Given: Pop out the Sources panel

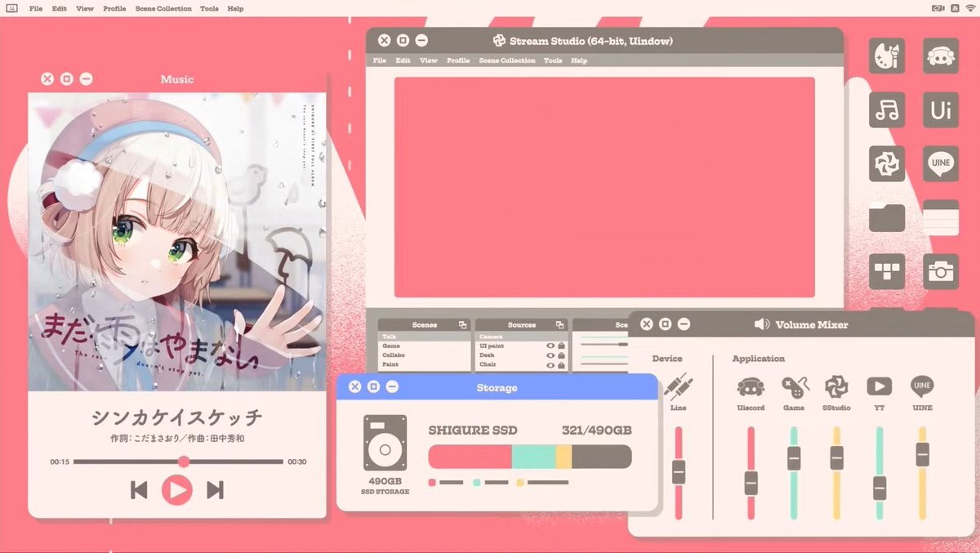Looking at the screenshot, I should pos(559,325).
